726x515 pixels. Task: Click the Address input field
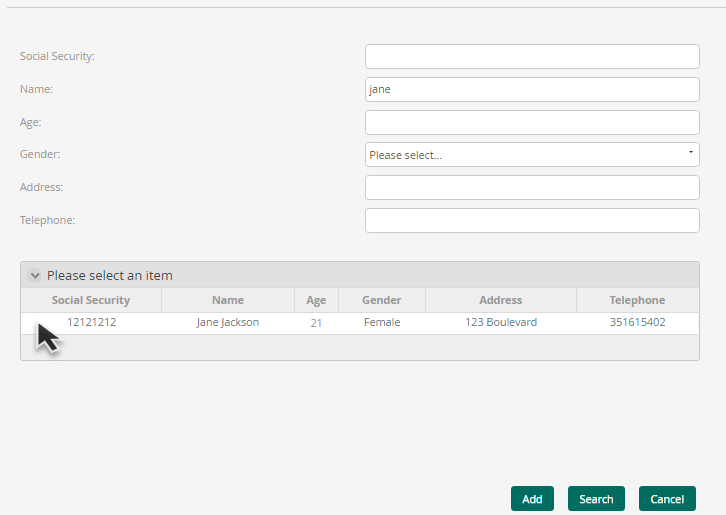coord(532,188)
